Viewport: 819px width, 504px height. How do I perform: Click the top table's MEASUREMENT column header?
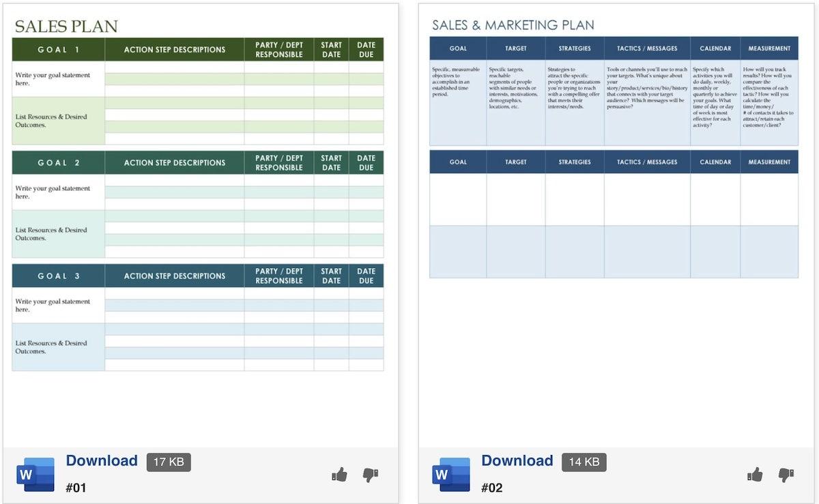pyautogui.click(x=769, y=48)
